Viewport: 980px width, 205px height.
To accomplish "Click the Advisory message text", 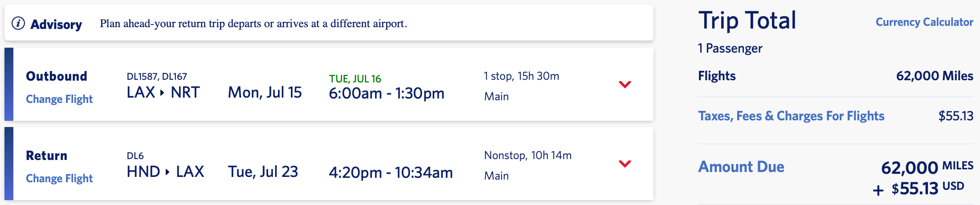I will pos(253,24).
